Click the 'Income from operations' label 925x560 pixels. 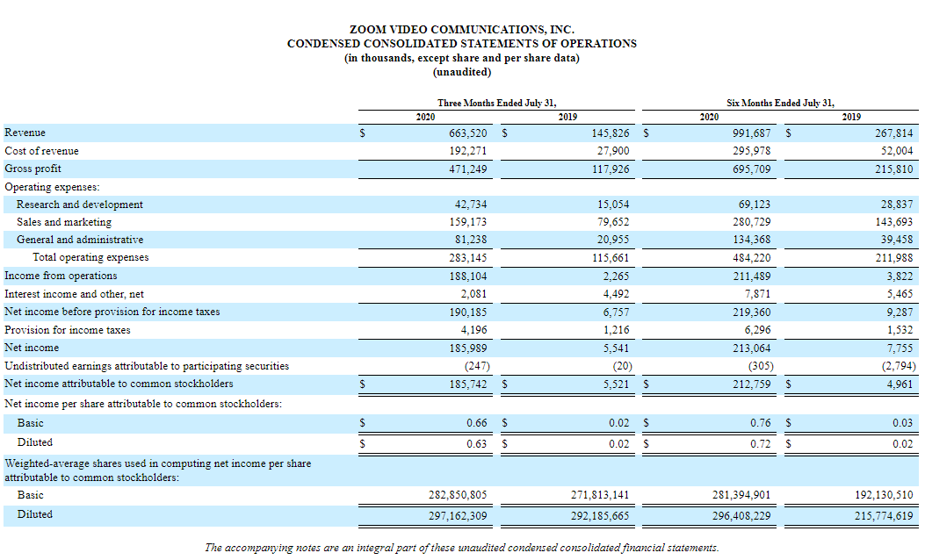61,276
